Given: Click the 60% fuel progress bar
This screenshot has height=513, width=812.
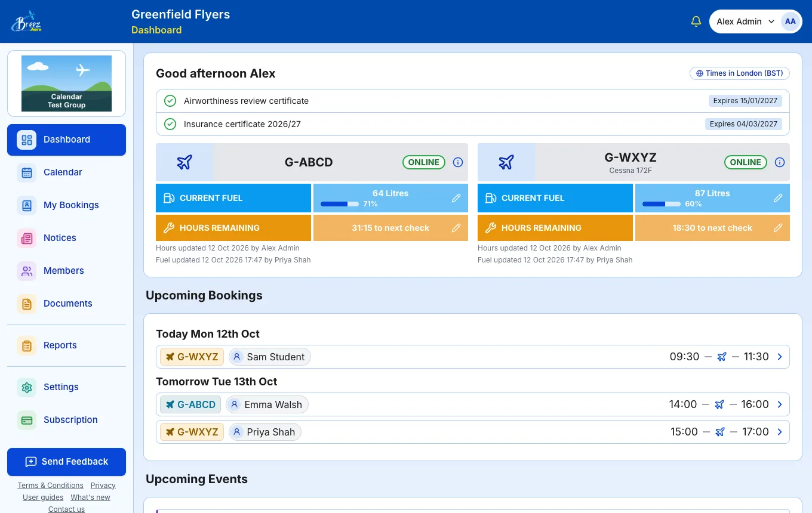Looking at the screenshot, I should click(662, 204).
